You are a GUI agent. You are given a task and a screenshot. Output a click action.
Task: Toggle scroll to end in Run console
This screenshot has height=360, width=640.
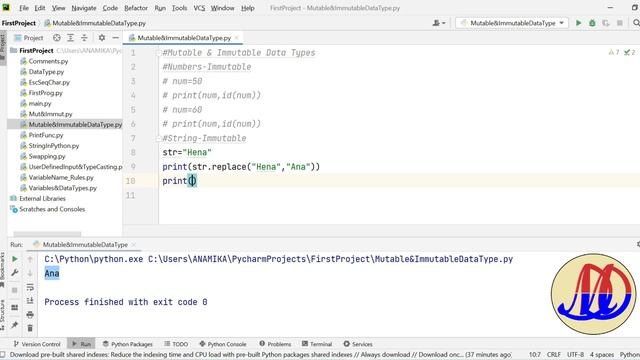point(30,301)
